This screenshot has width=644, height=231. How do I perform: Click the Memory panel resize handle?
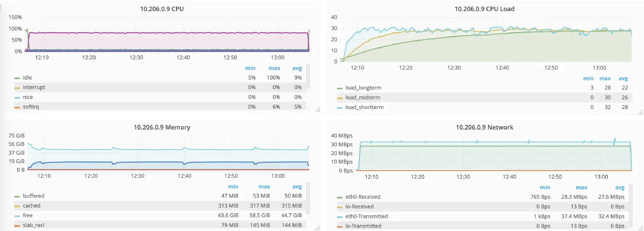coord(317,228)
